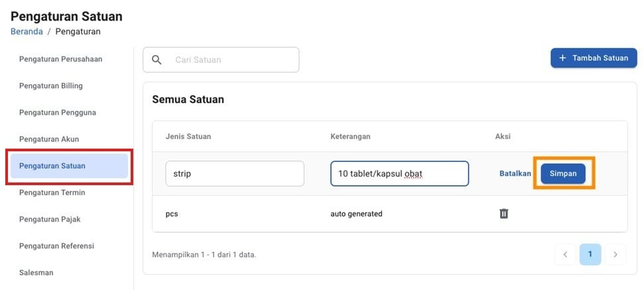
Task: Open Beranda breadcrumb link
Action: 27,31
